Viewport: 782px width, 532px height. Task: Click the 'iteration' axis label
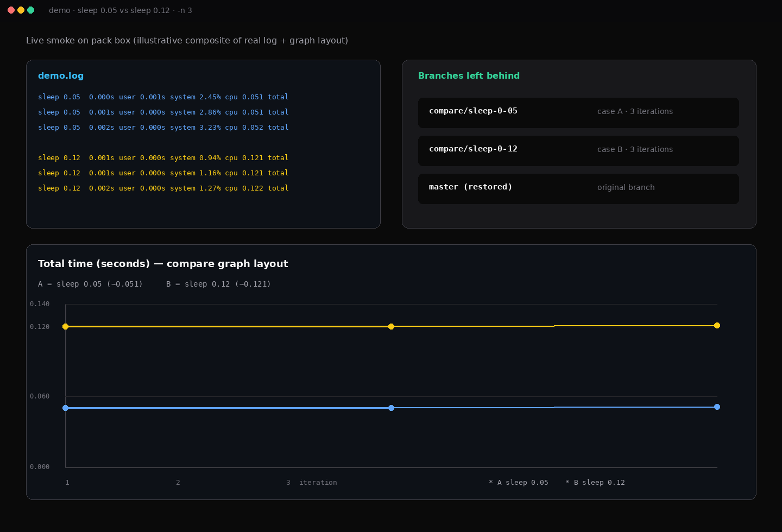(x=318, y=483)
